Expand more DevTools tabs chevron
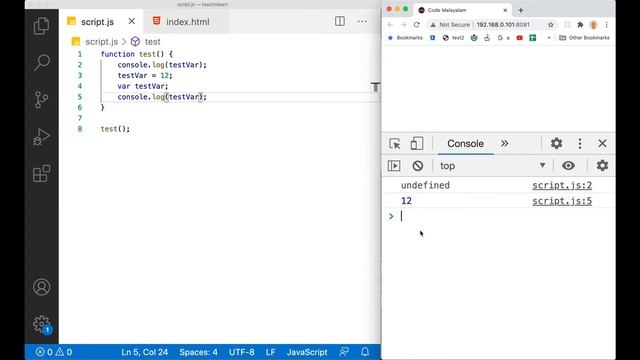The width and height of the screenshot is (640, 360). click(504, 144)
